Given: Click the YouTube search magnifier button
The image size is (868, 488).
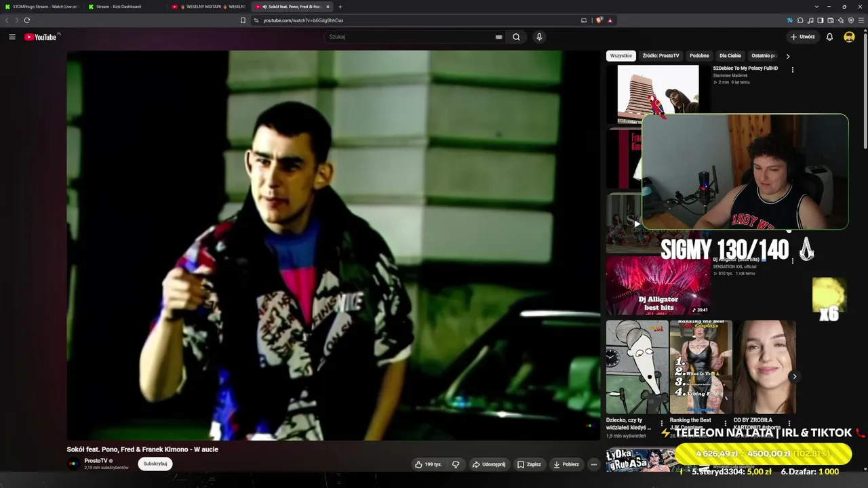Looking at the screenshot, I should click(x=516, y=37).
